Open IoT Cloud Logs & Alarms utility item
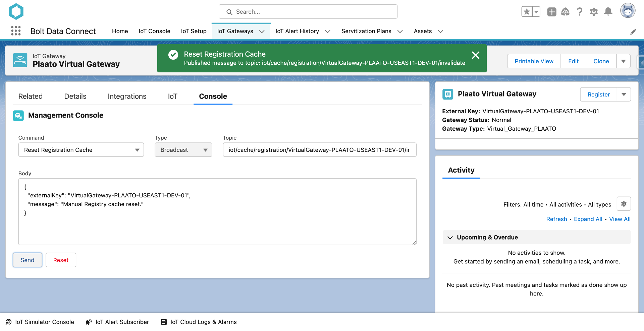 [199, 322]
